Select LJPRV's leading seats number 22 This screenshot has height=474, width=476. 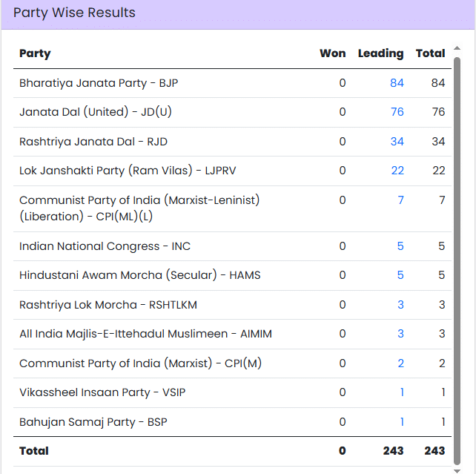[397, 171]
